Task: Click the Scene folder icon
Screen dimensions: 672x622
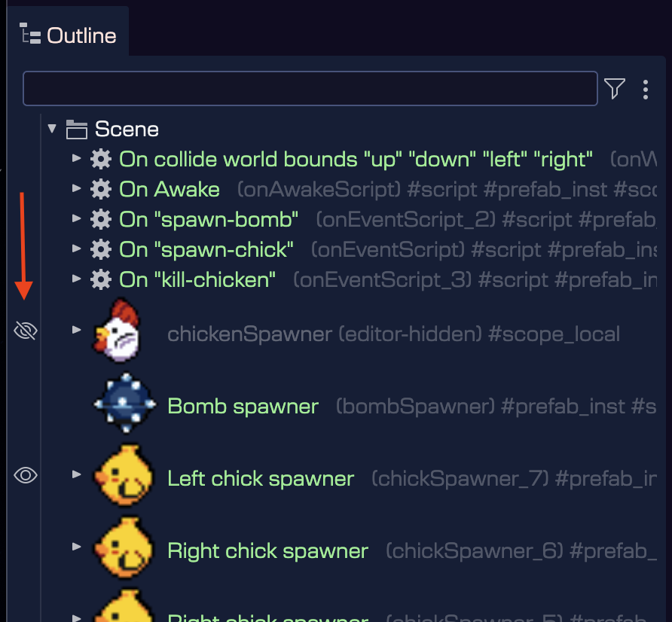Action: (76, 130)
